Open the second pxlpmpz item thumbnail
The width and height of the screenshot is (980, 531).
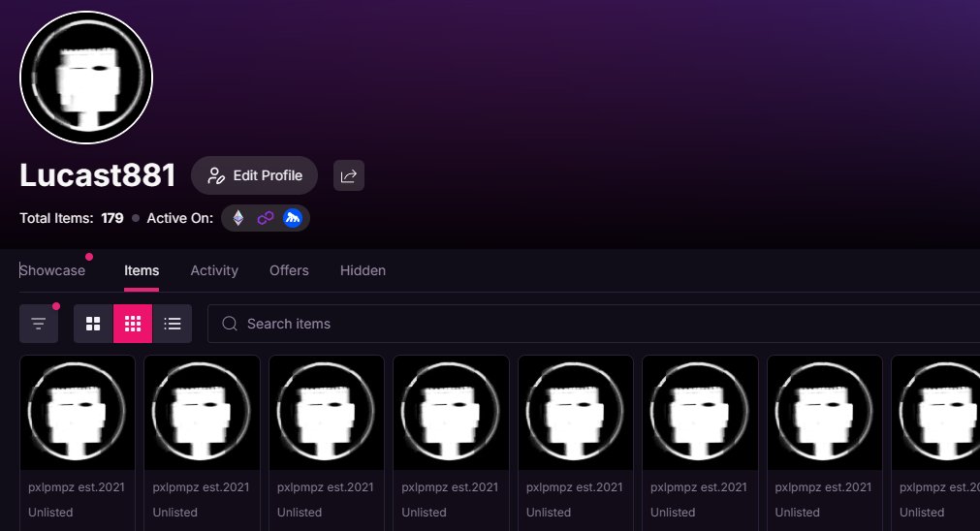click(x=202, y=413)
